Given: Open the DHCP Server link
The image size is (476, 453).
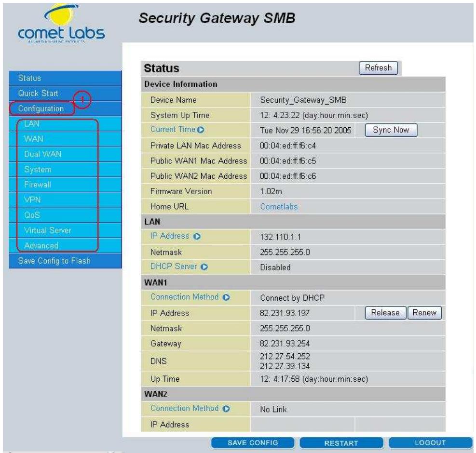Looking at the screenshot, I should point(174,266).
